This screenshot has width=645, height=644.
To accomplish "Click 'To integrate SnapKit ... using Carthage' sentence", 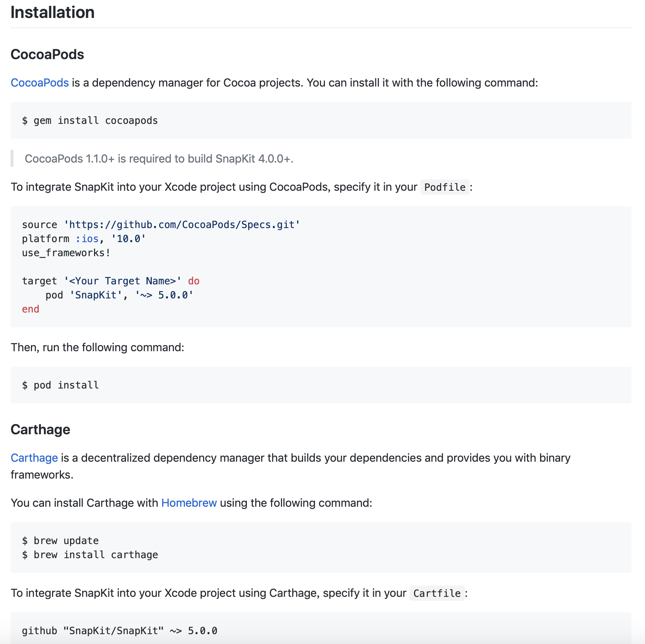I will (239, 593).
